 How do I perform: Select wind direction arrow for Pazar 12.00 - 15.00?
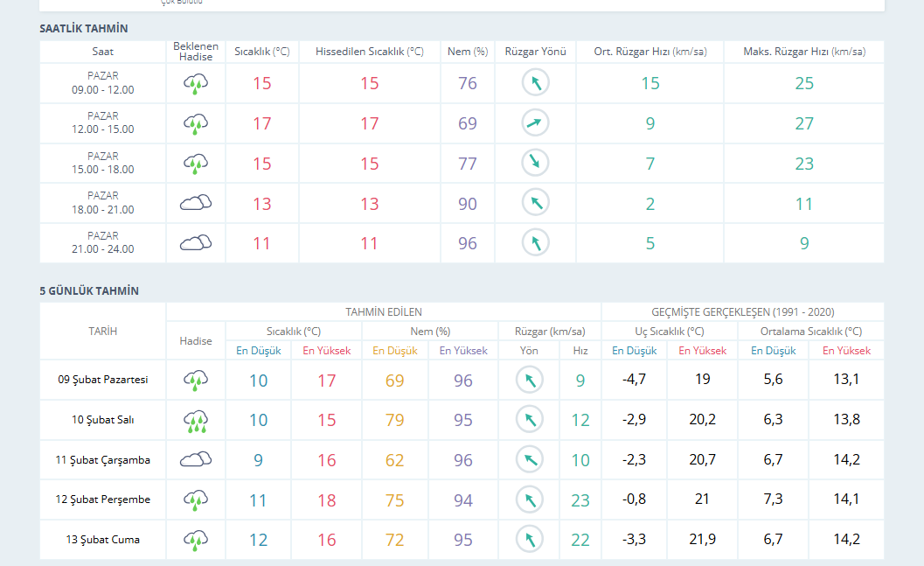(x=535, y=123)
